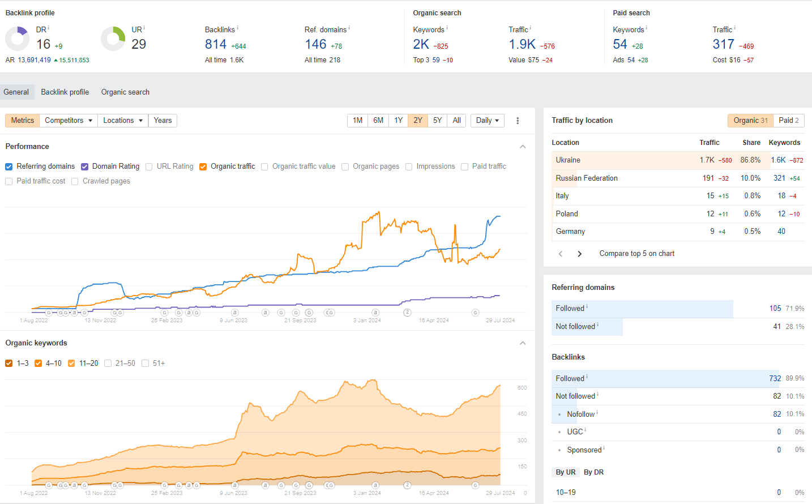Click info icon beside Followed referring domains
812x504 pixels.
coord(587,307)
